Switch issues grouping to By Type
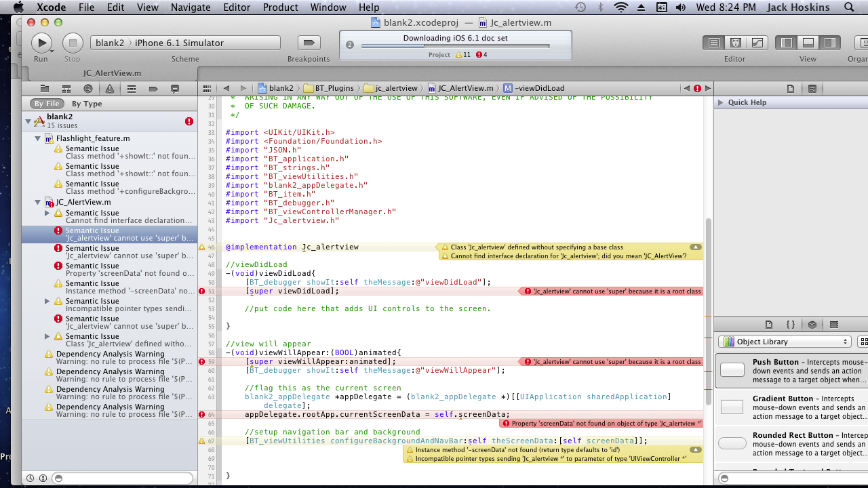Viewport: 868px width, 488px height. click(x=87, y=104)
